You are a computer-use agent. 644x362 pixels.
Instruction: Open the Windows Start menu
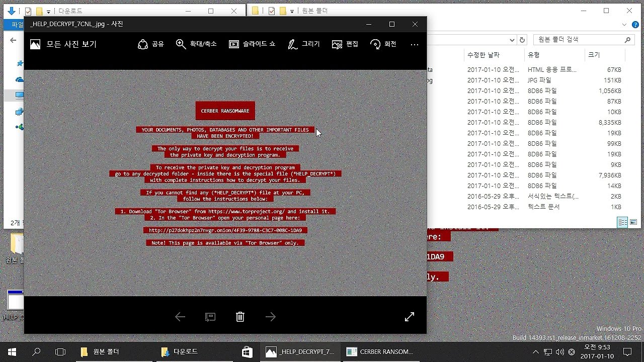pyautogui.click(x=12, y=352)
